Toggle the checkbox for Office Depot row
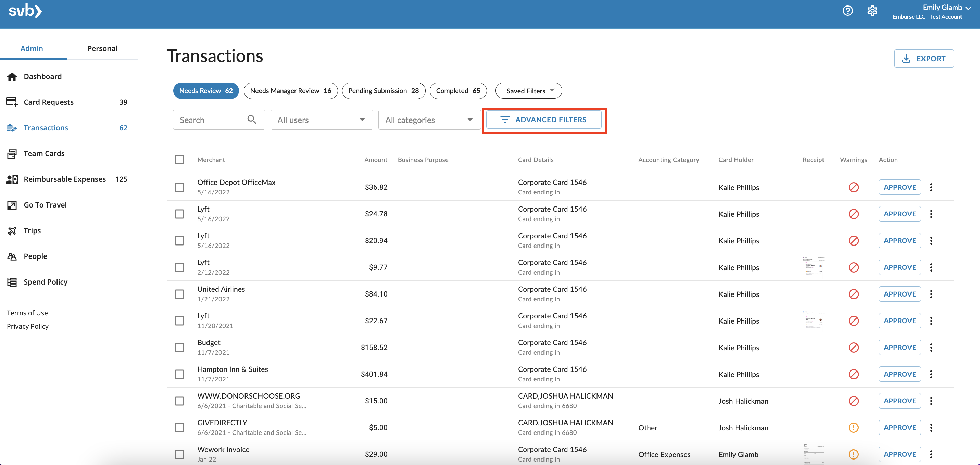Viewport: 980px width, 465px height. [x=179, y=186]
